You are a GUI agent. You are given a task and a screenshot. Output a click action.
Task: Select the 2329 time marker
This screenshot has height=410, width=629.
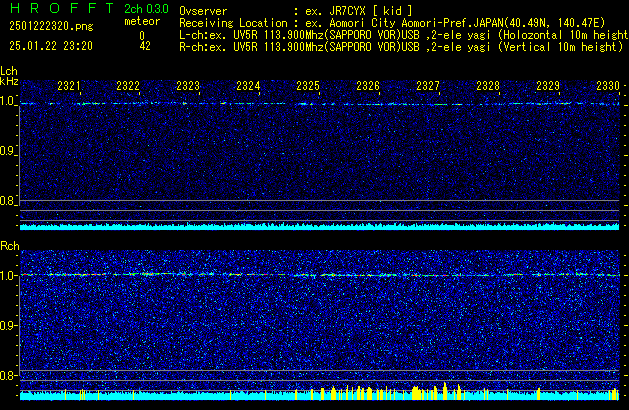point(548,86)
